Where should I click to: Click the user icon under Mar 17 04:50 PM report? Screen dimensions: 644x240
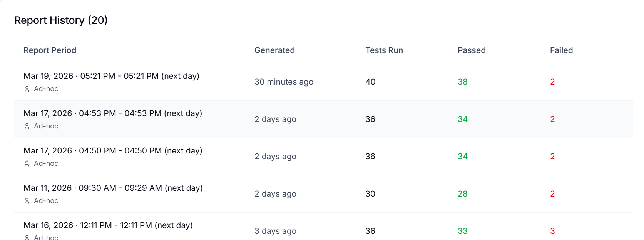point(27,163)
